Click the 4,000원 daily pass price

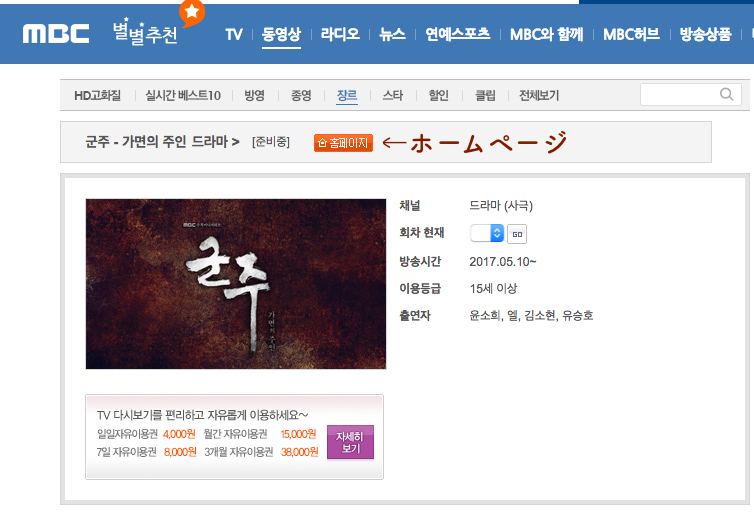click(179, 434)
